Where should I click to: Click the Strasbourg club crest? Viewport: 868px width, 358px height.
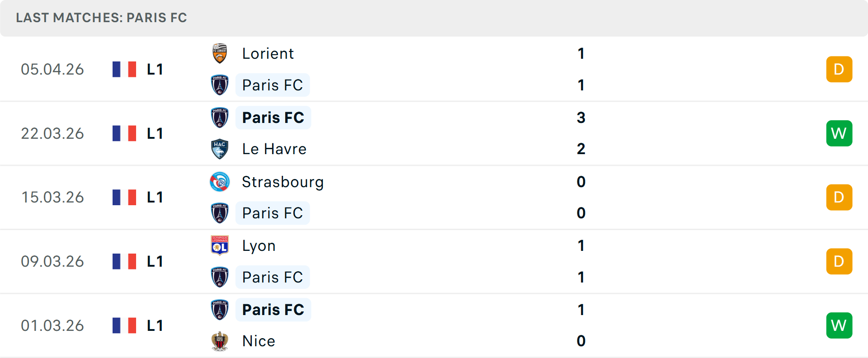pos(220,182)
